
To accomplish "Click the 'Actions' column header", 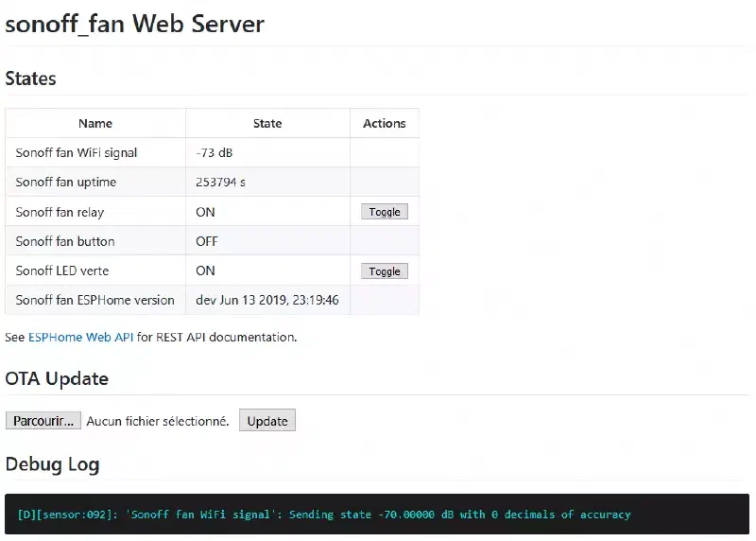I will [x=385, y=124].
